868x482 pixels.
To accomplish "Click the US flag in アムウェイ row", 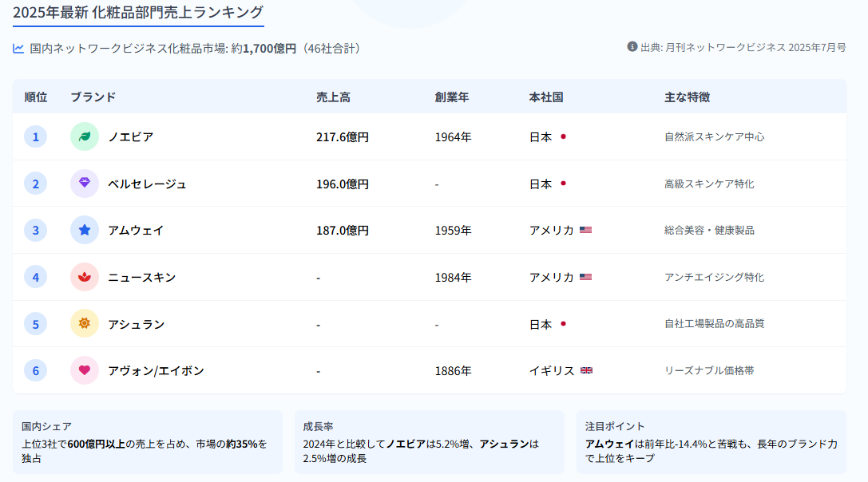I will (x=585, y=230).
